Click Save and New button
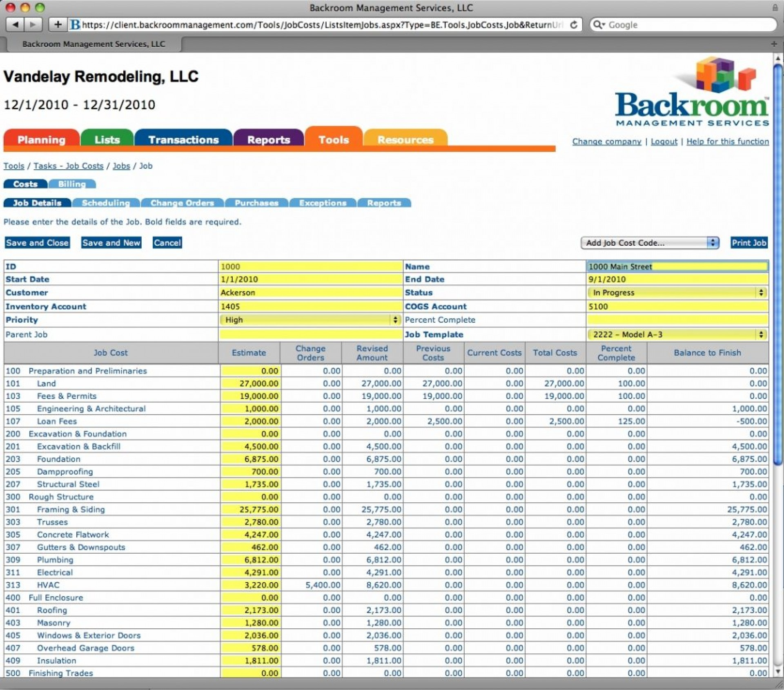This screenshot has width=784, height=690. point(111,242)
